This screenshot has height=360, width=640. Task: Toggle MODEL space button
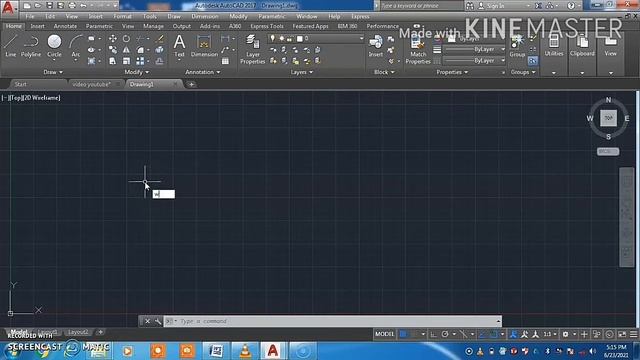point(384,334)
